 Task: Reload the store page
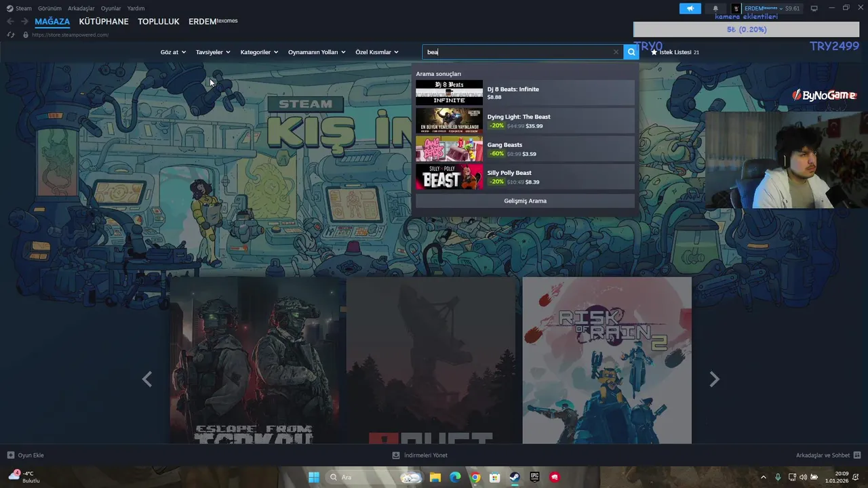click(x=10, y=35)
